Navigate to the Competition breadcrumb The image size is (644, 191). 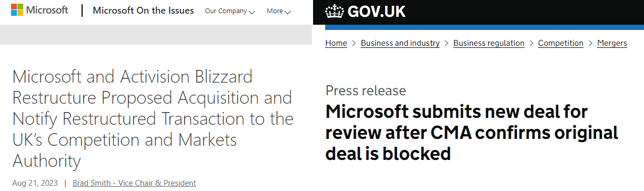click(x=561, y=43)
